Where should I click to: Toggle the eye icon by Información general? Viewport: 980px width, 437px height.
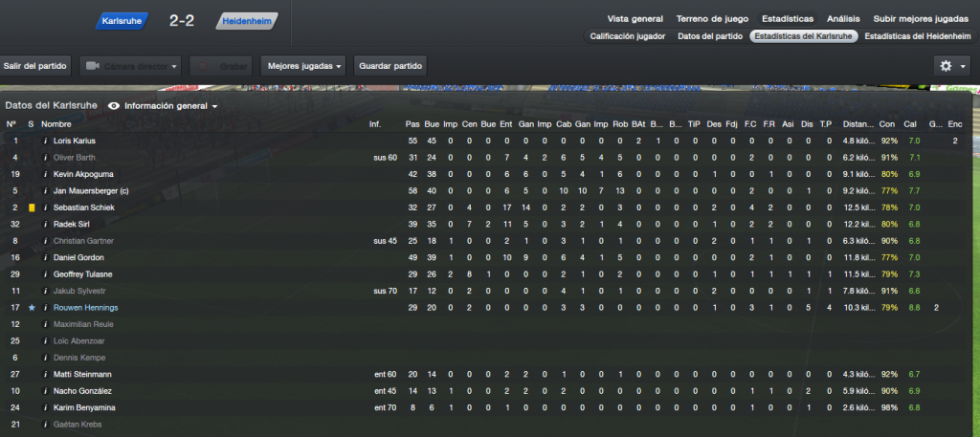click(x=114, y=106)
